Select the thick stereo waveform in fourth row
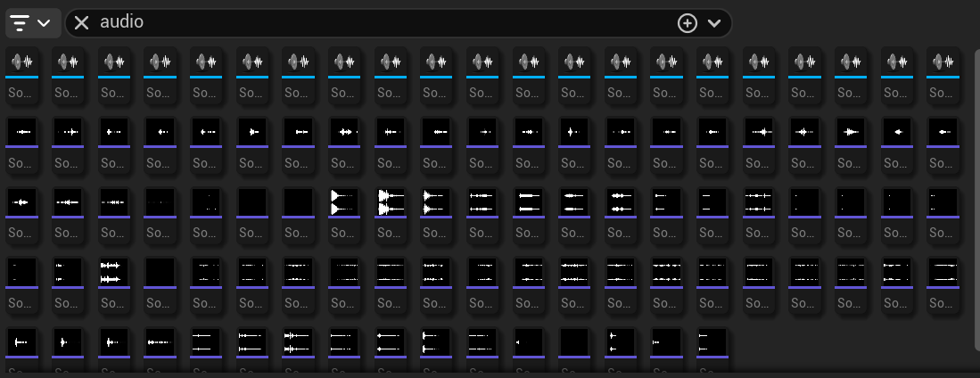980x378 pixels. 114,271
